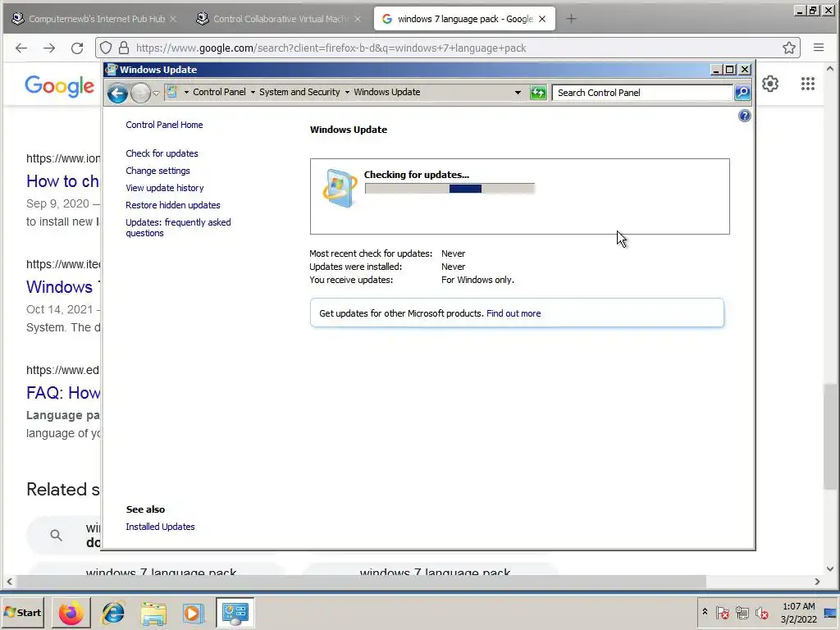Click the checking for updates progress bar
The width and height of the screenshot is (840, 630).
450,189
